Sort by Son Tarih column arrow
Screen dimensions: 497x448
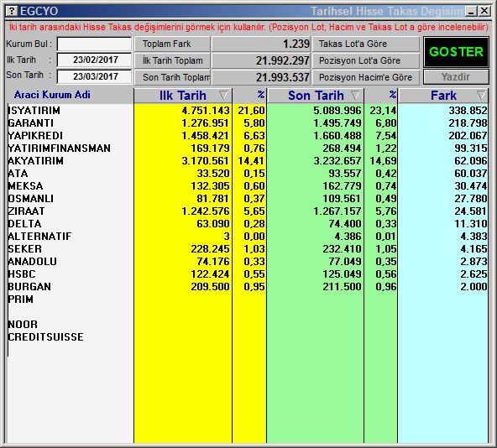[355, 95]
